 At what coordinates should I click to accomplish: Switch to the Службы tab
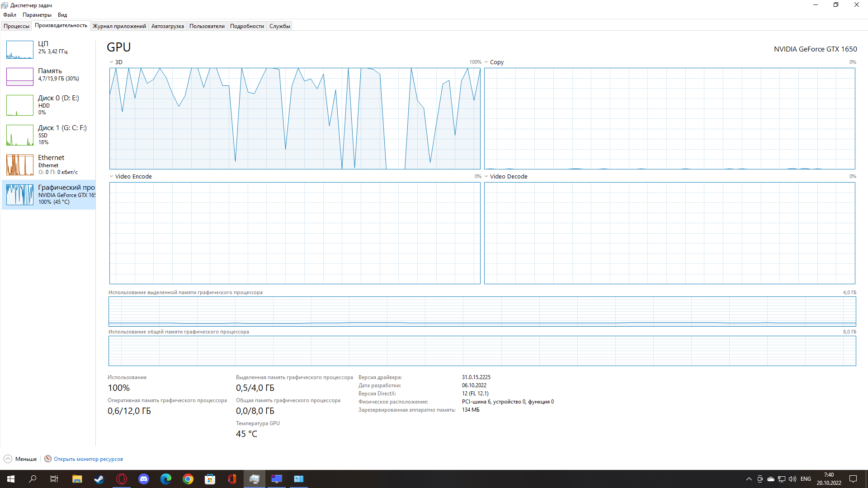280,26
